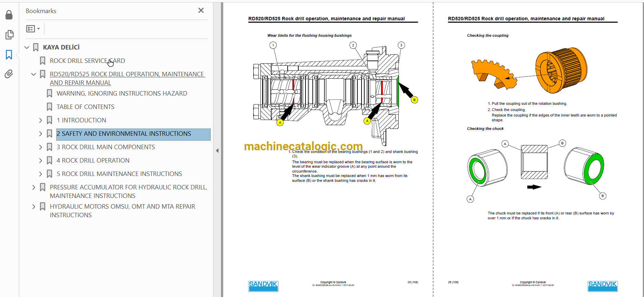Collapse navigation pane with the arrow handle
The height and width of the screenshot is (297, 644).
coord(217,151)
